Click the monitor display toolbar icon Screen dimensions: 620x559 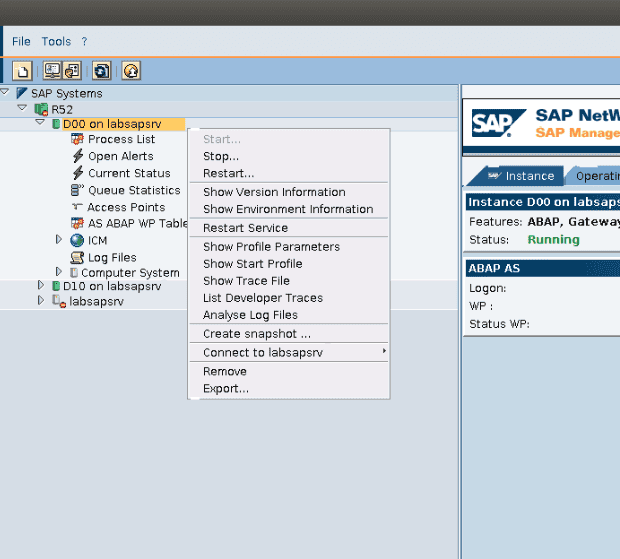pyautogui.click(x=52, y=71)
